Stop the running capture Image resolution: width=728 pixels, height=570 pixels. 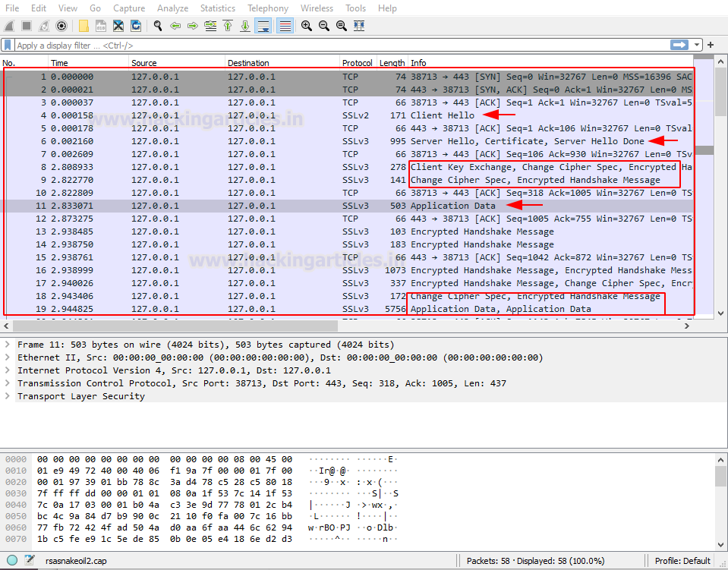pyautogui.click(x=27, y=26)
